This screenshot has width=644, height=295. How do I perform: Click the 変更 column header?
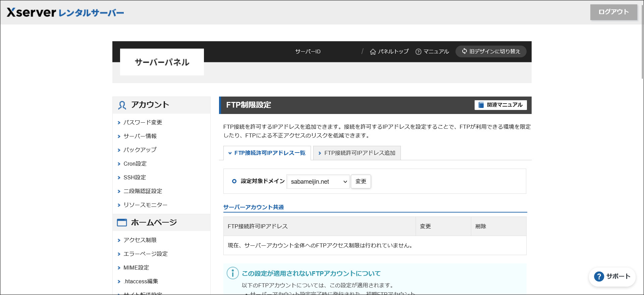pos(443,226)
